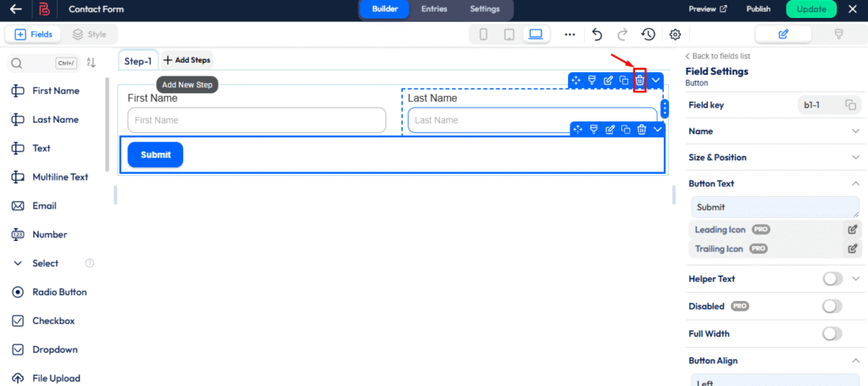Open the vertical dots handle on Last Name field
This screenshot has height=386, width=868.
tap(665, 109)
